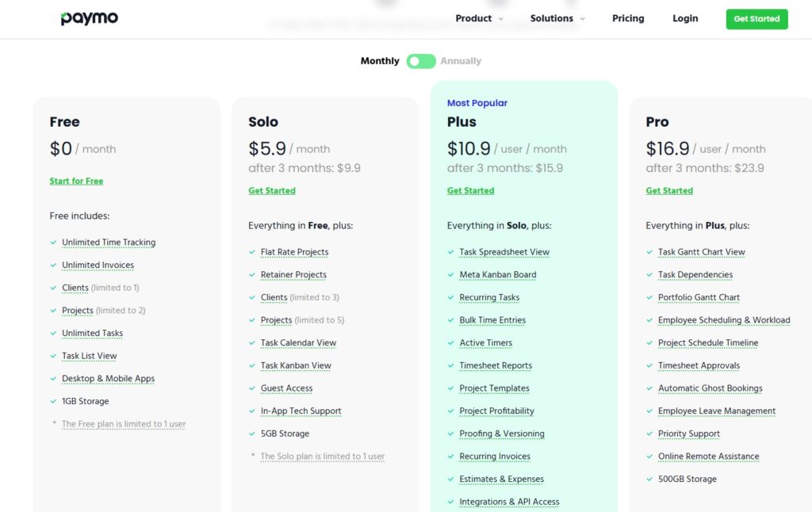Click the Product menu chevron arrow

500,19
